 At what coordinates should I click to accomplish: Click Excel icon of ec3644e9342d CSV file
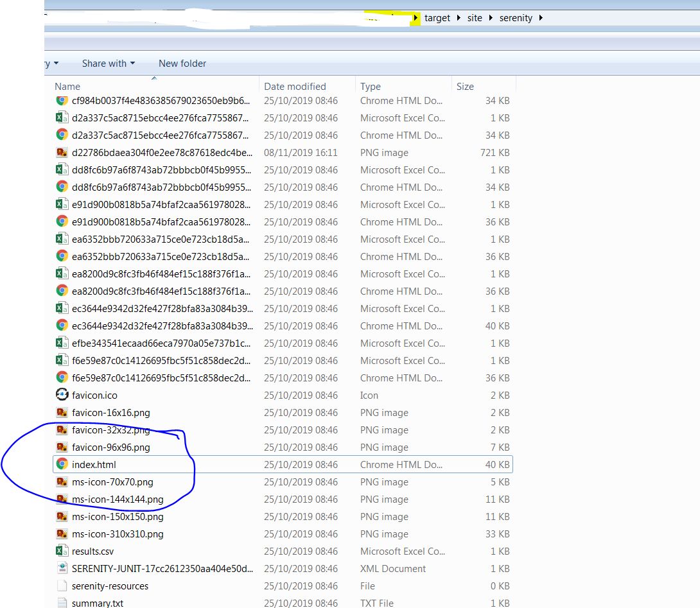[62, 308]
